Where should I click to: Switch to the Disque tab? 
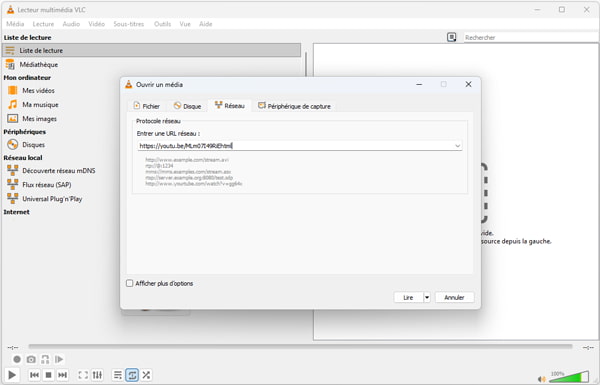(x=187, y=106)
